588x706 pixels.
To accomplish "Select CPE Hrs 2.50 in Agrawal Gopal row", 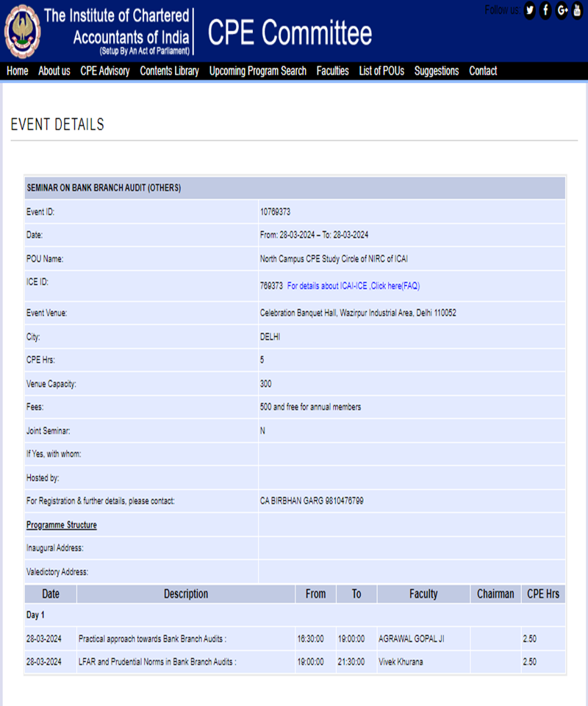I will (x=529, y=639).
